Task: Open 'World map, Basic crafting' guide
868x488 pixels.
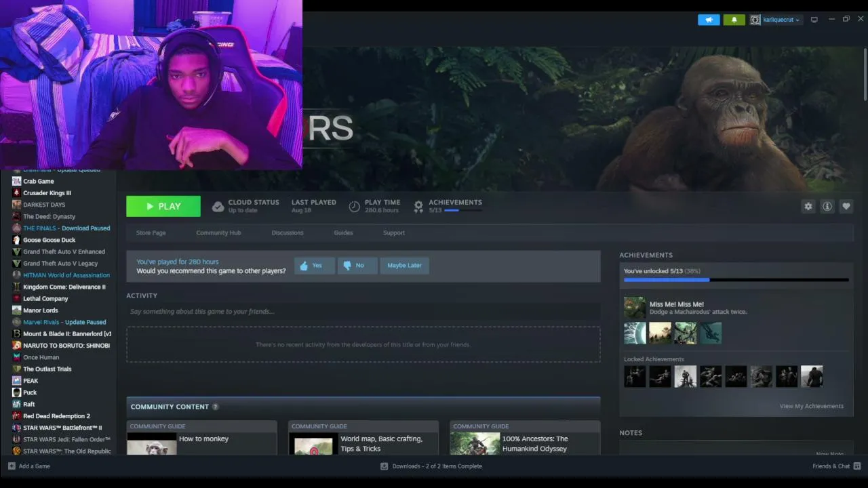Action: point(363,438)
